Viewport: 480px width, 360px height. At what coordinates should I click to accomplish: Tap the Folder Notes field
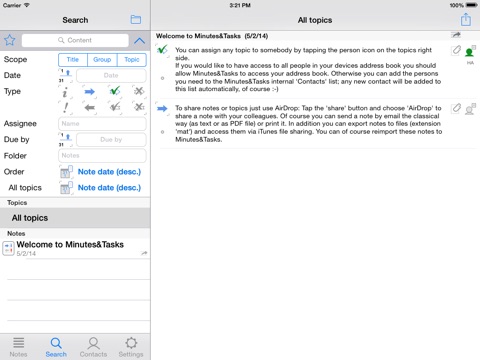102,156
